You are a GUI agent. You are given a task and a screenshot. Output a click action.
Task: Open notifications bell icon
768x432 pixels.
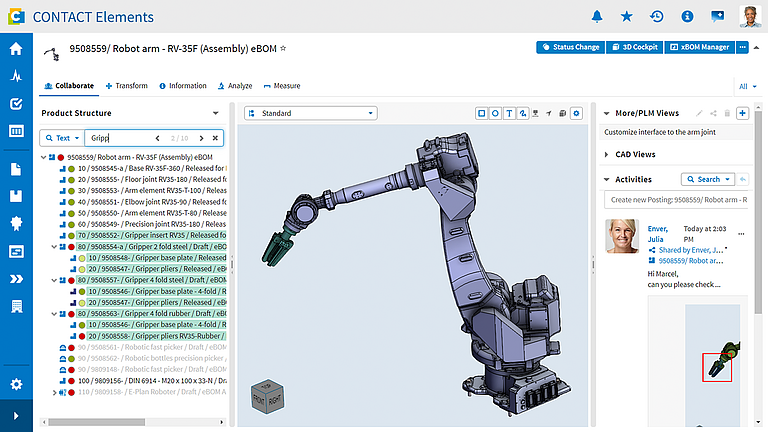[x=597, y=17]
